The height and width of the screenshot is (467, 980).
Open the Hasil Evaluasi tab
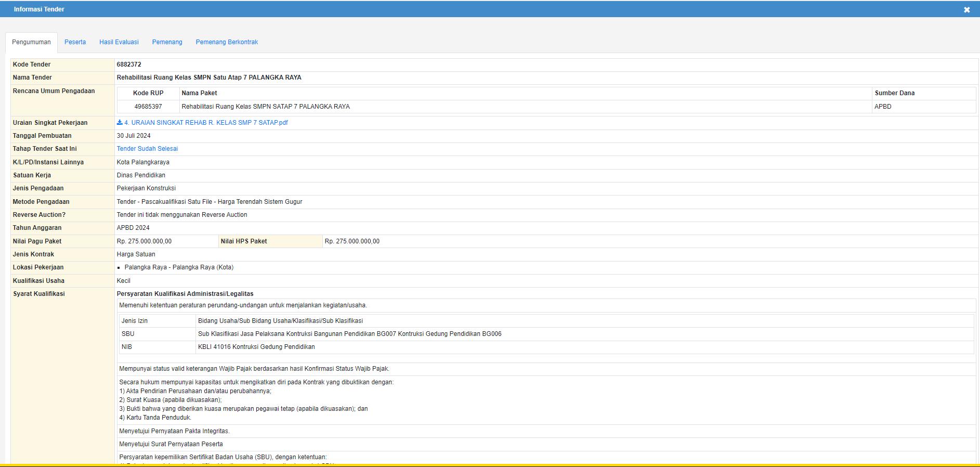[x=119, y=42]
